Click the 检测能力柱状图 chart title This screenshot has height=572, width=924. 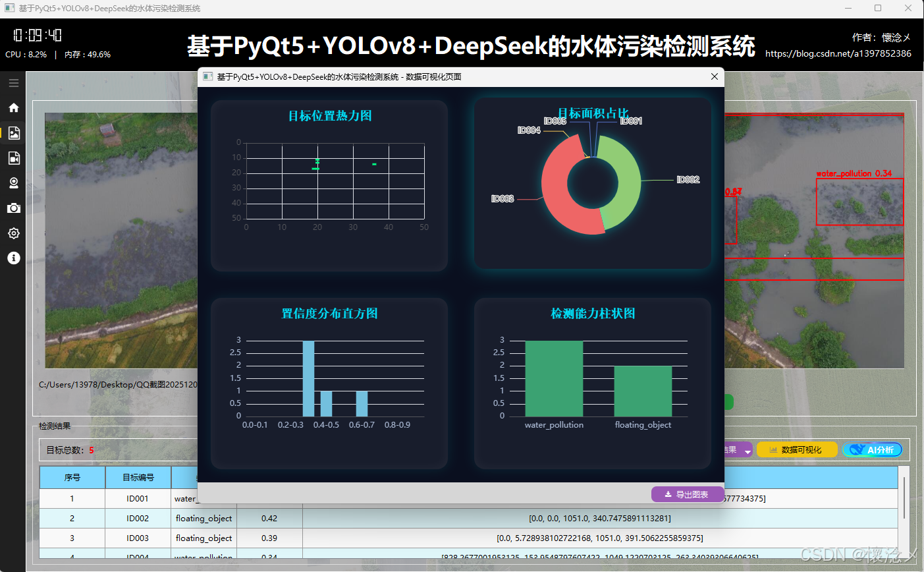pos(593,314)
